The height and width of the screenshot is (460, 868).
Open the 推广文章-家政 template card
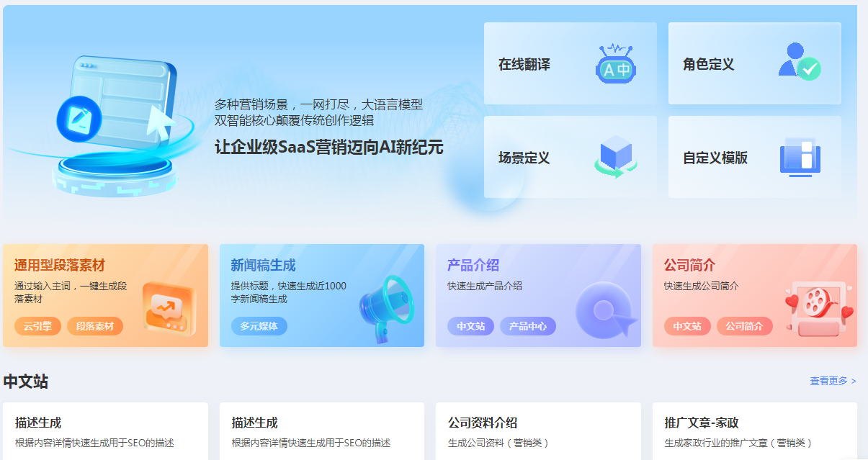[x=754, y=431]
